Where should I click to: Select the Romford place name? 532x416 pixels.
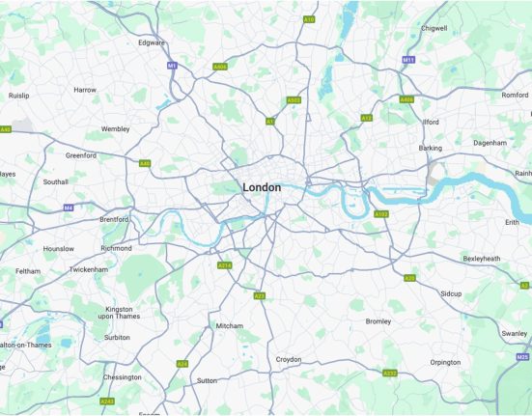(x=515, y=95)
